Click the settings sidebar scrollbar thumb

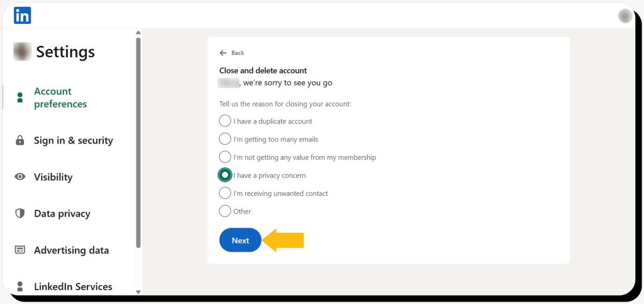(x=138, y=142)
